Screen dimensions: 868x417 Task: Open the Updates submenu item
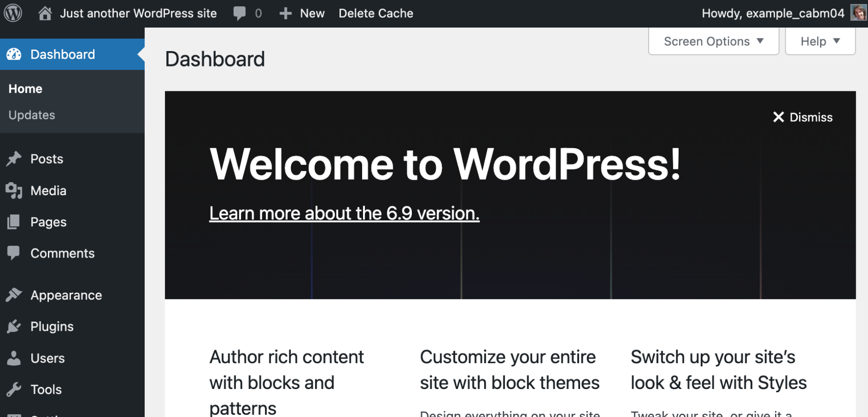pyautogui.click(x=32, y=115)
